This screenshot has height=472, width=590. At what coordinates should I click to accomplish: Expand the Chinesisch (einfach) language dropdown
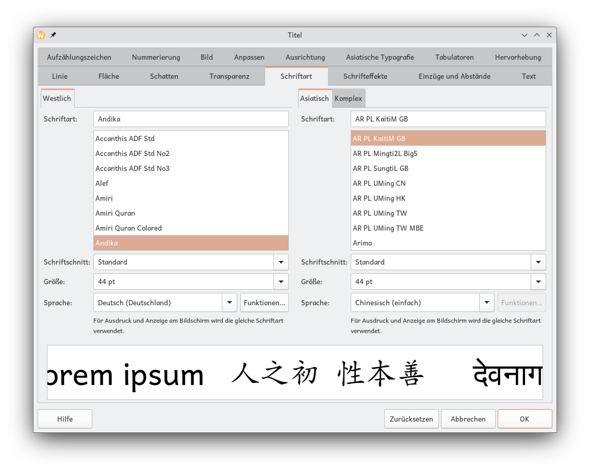[x=487, y=303]
